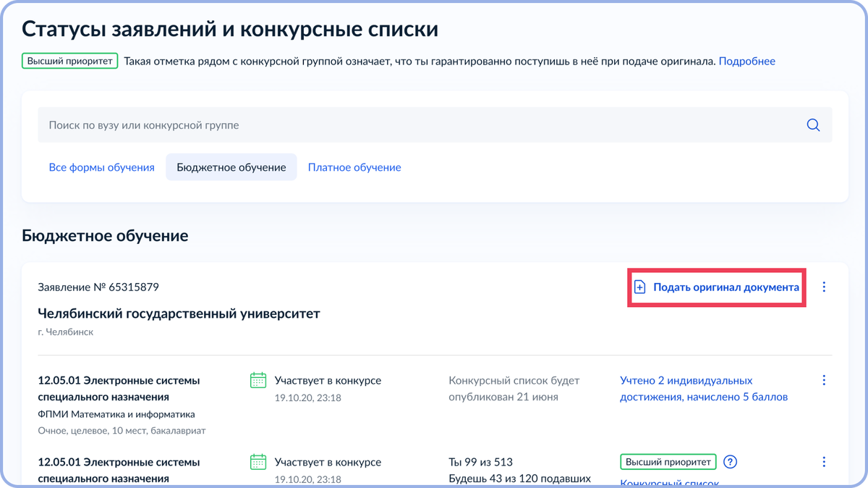
Task: Click the Высший приоритет badge in the explanation line
Action: [x=70, y=62]
